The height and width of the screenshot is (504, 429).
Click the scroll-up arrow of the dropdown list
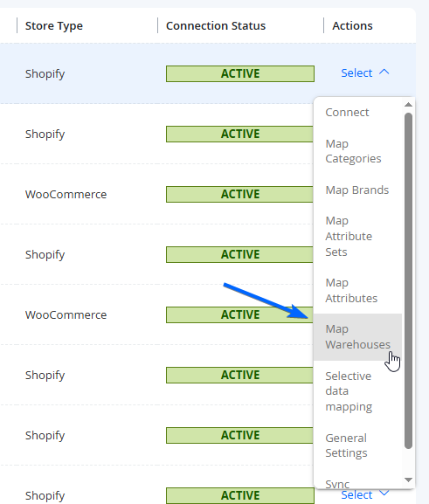pos(408,105)
